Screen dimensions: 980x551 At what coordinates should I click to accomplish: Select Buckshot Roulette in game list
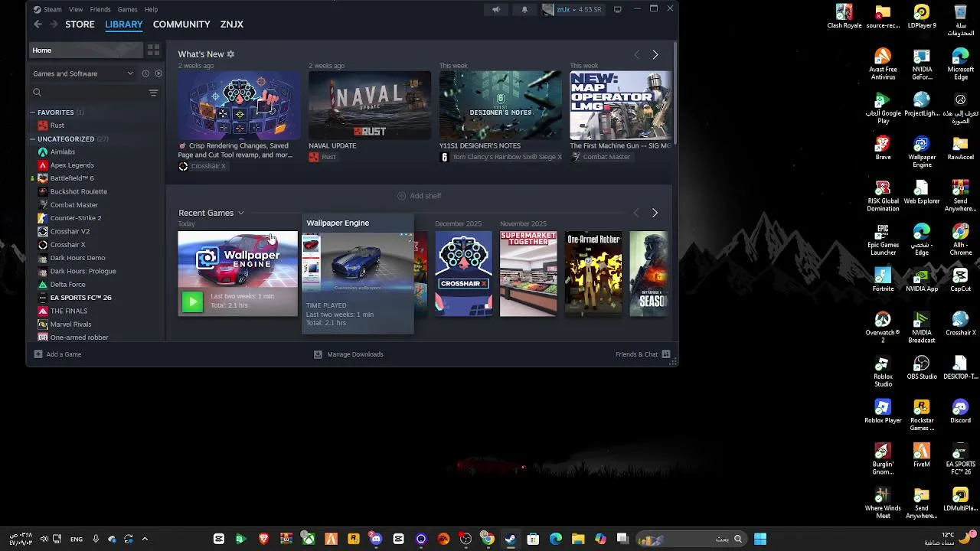pos(78,191)
